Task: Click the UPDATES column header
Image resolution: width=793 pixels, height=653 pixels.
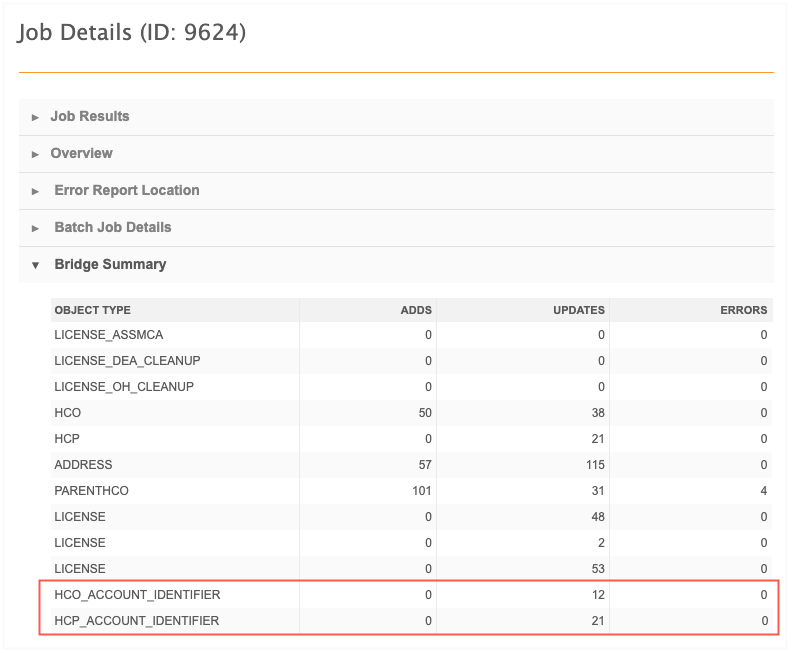Action: point(579,310)
